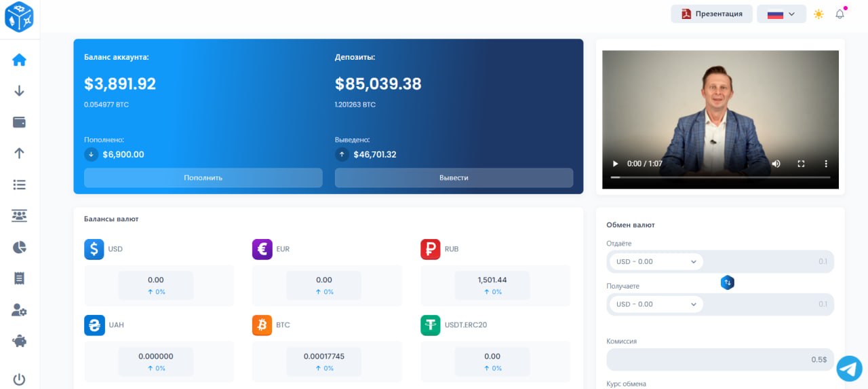Open the Получаете currency dropdown

(x=655, y=304)
